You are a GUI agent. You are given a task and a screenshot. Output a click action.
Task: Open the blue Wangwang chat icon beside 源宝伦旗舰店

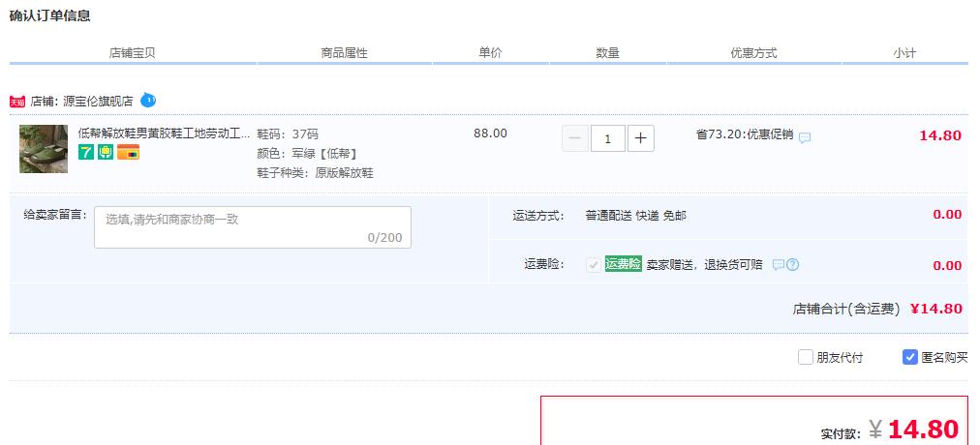click(148, 100)
